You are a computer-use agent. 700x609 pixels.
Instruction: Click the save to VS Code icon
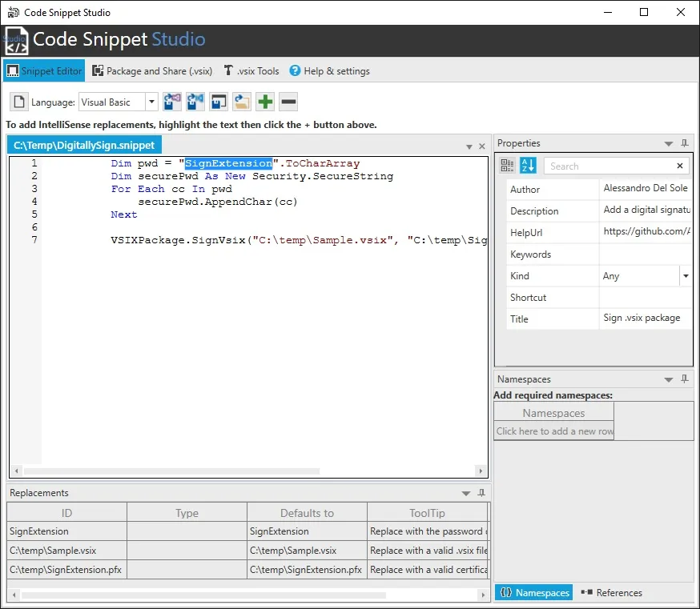tap(195, 102)
